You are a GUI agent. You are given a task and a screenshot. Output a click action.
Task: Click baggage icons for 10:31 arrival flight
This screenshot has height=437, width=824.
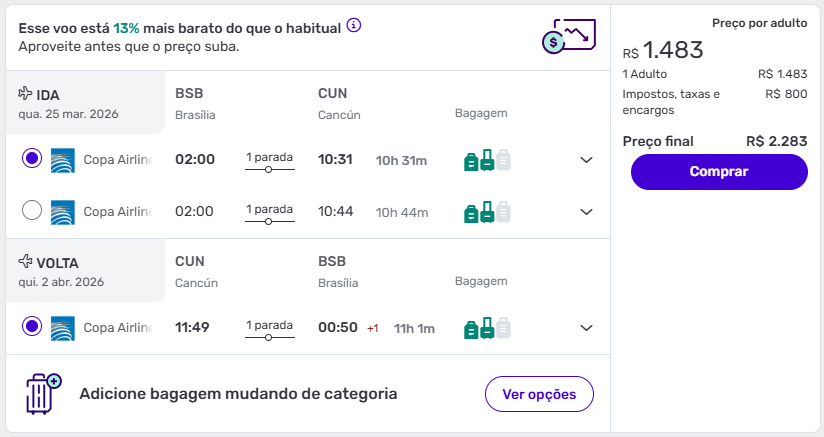tap(487, 160)
